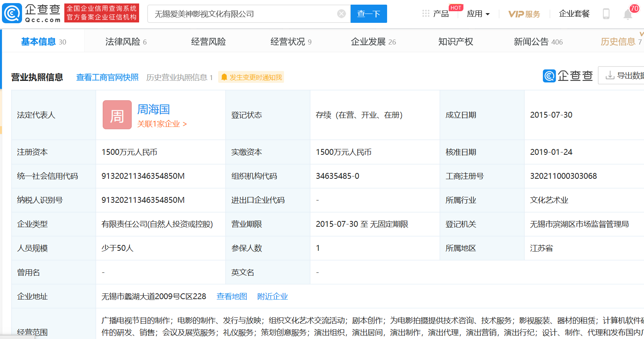The image size is (644, 339).
Task: Open 关联1家企业 link
Action: pos(162,124)
